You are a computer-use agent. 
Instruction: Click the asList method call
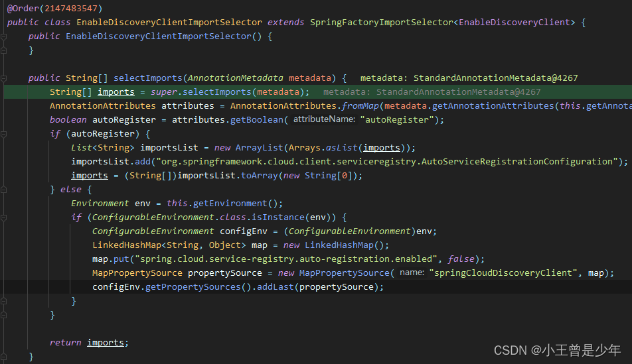click(342, 147)
